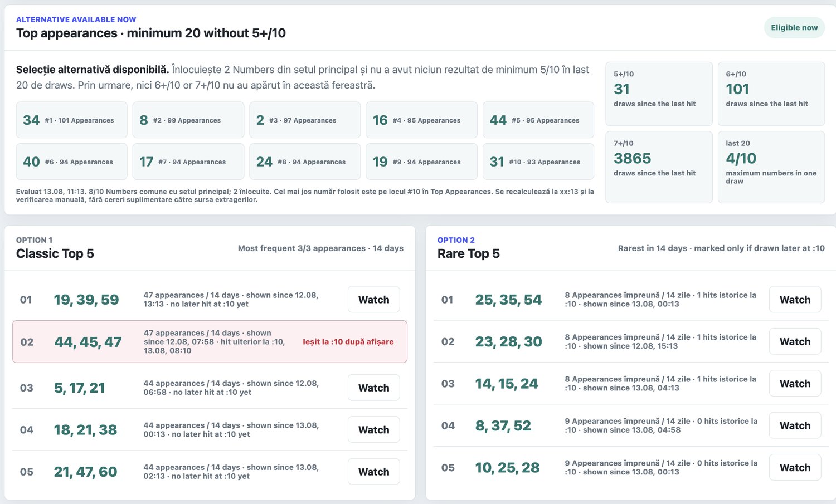Click the highlighted 44, 45, 47 numbers
The width and height of the screenshot is (836, 504).
click(88, 342)
